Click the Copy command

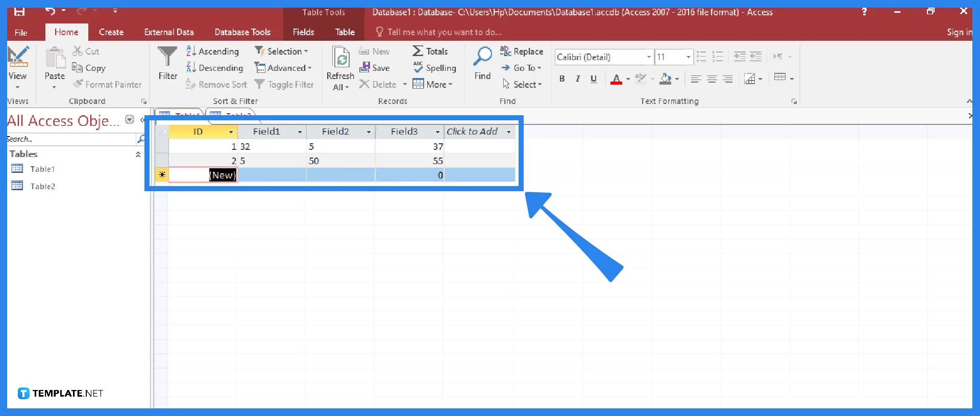click(x=89, y=68)
